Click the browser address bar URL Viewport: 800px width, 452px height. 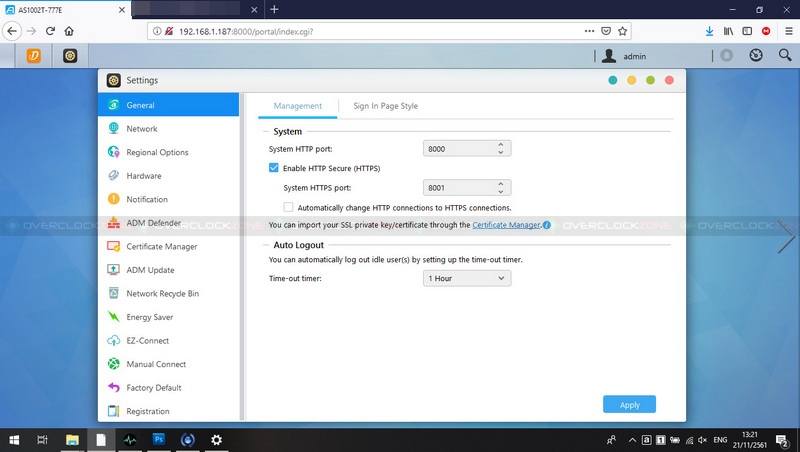click(x=246, y=32)
